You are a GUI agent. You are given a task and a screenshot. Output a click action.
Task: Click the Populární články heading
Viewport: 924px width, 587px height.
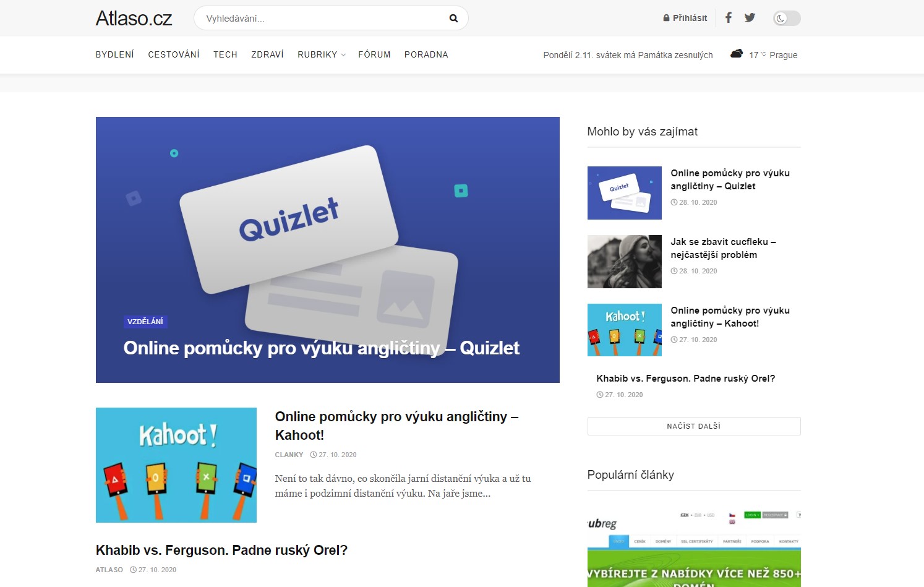click(x=630, y=475)
